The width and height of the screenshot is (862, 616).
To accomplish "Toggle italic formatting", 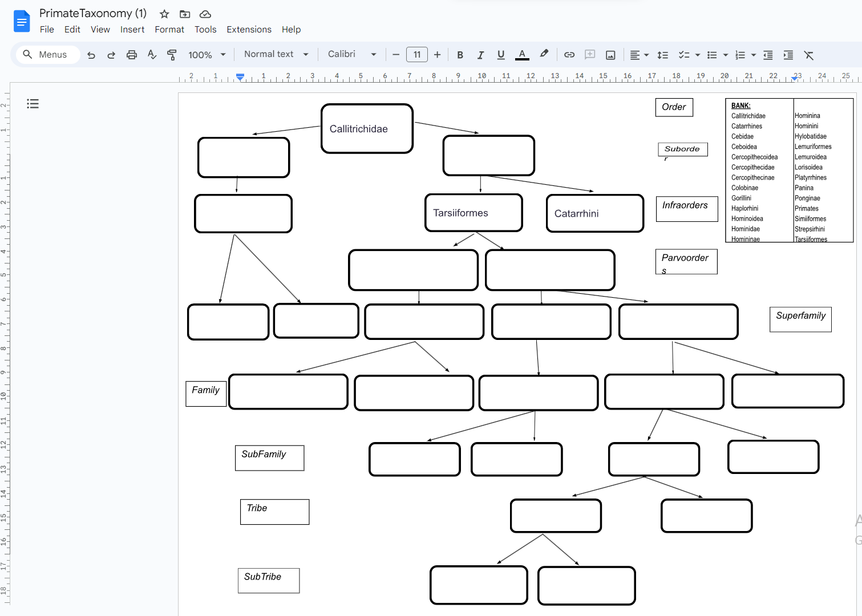I will click(480, 54).
